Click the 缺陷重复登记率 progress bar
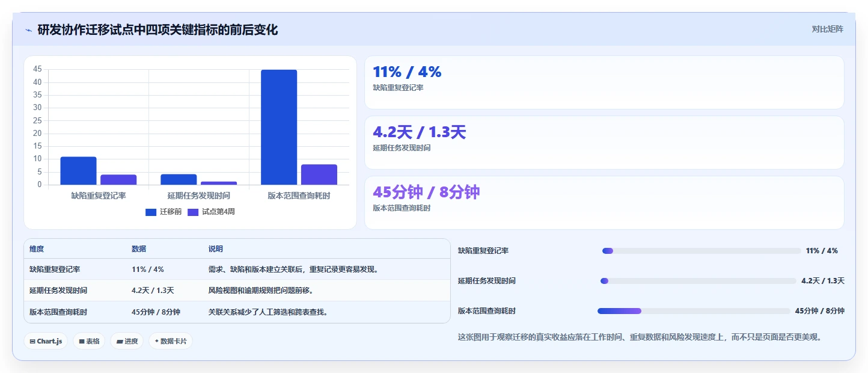The image size is (868, 373). [701, 251]
